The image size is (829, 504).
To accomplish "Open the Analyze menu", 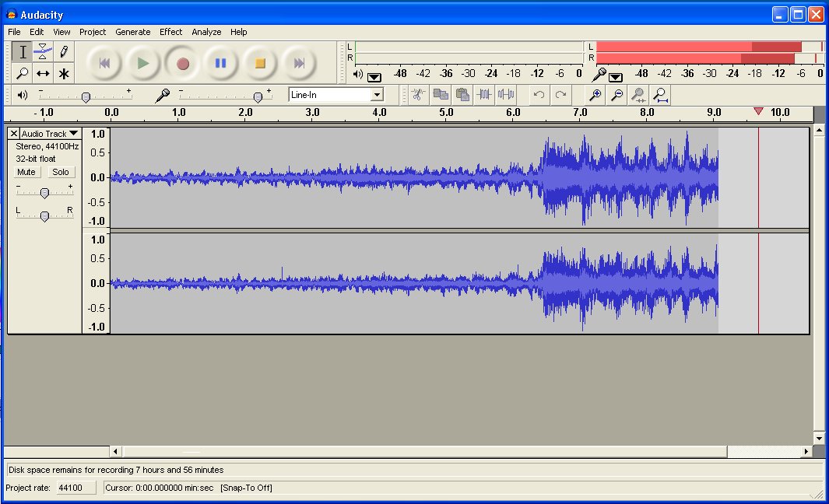I will [206, 32].
